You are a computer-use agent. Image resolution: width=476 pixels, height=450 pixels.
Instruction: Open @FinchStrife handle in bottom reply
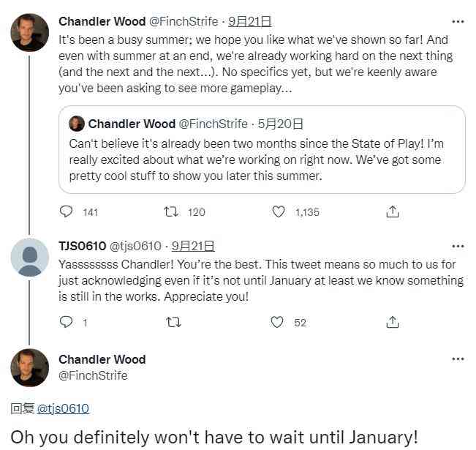click(93, 375)
